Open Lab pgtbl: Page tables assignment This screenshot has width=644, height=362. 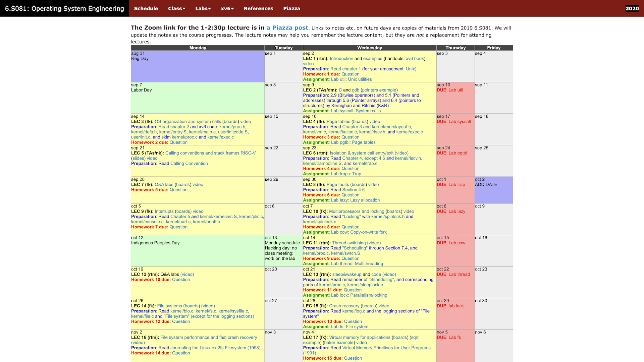pyautogui.click(x=353, y=142)
